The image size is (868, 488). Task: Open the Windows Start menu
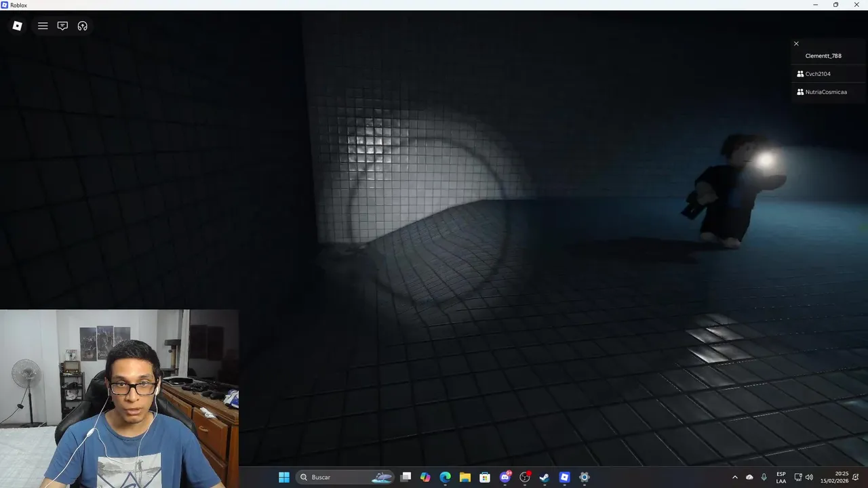point(284,477)
